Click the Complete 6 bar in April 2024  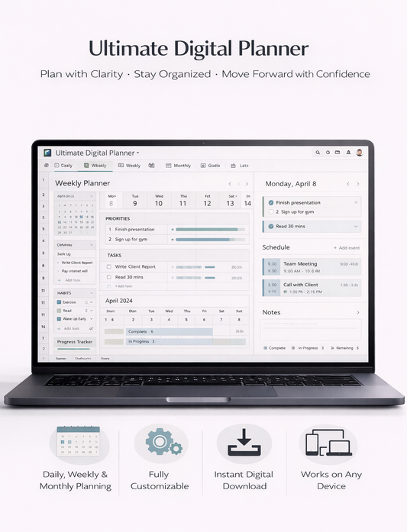click(169, 331)
